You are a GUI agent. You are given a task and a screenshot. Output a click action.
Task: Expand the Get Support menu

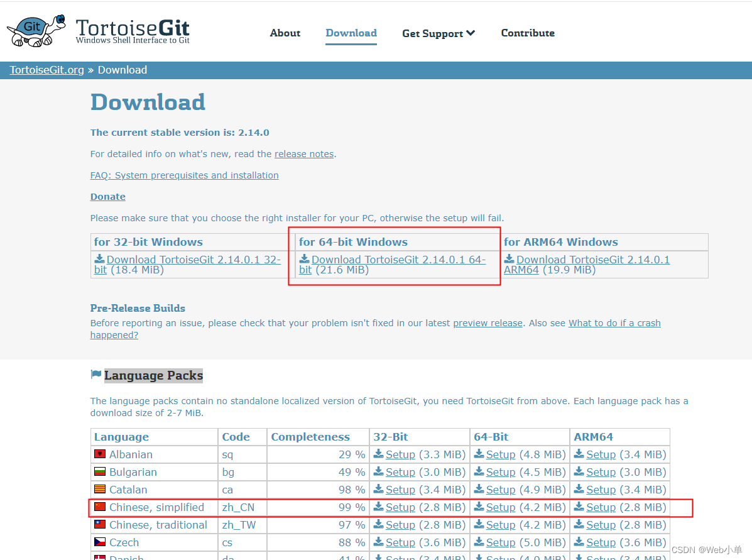click(x=439, y=33)
